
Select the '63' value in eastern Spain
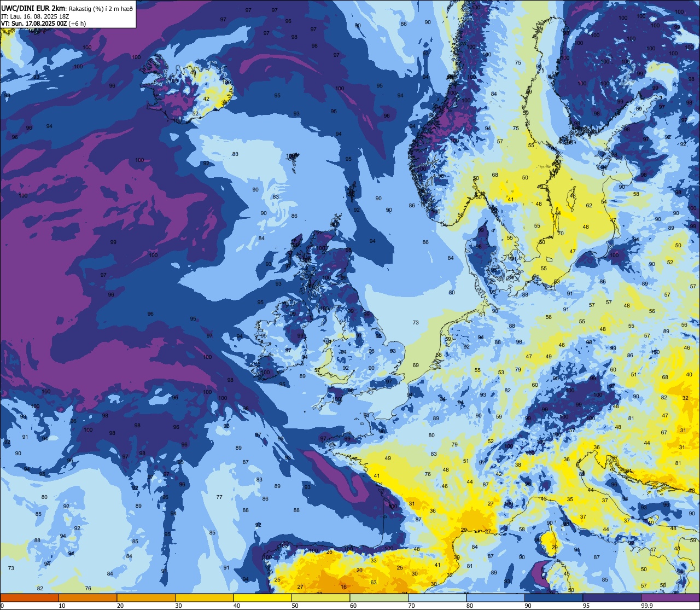point(374,583)
